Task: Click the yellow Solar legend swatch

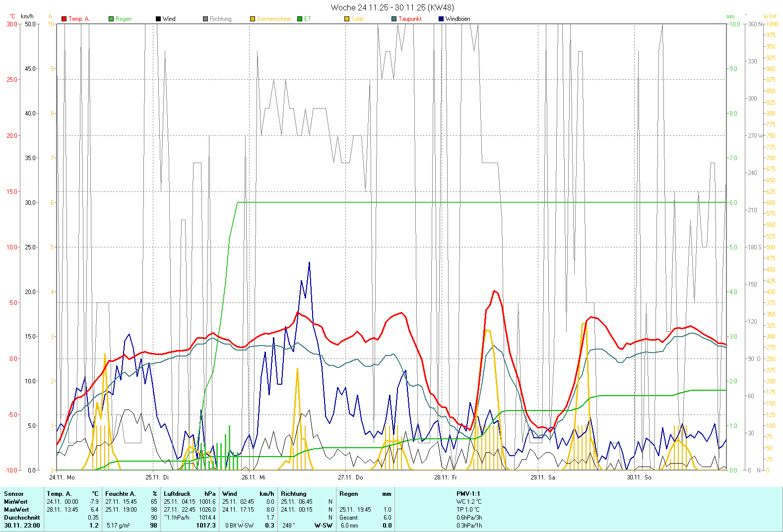Action: (347, 19)
